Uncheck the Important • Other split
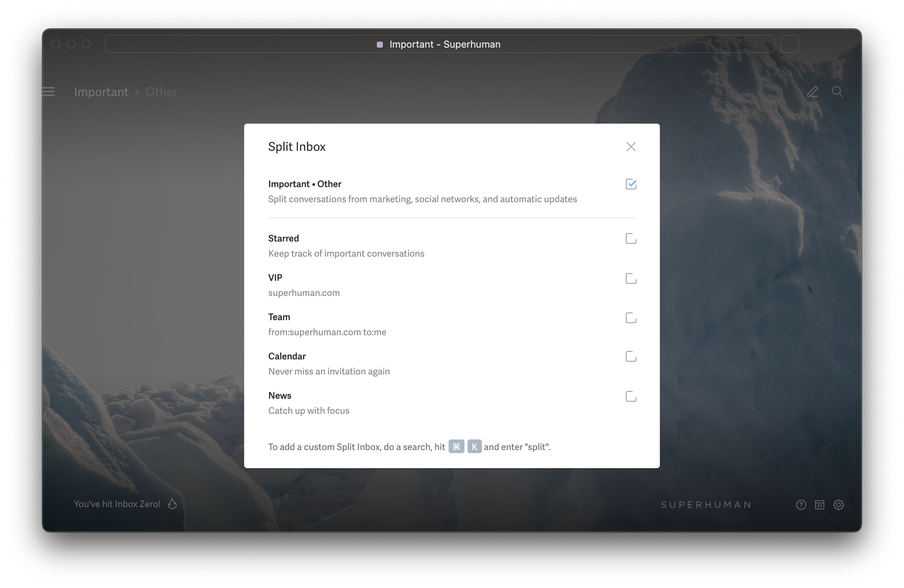The image size is (904, 588). pos(631,184)
